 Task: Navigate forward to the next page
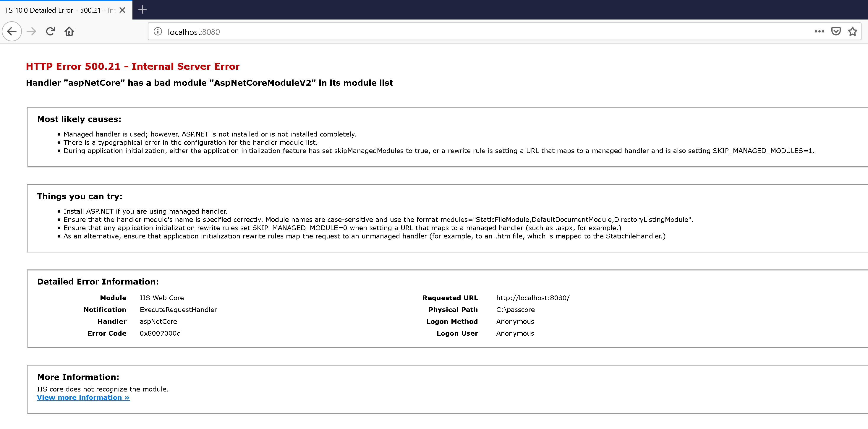(31, 31)
